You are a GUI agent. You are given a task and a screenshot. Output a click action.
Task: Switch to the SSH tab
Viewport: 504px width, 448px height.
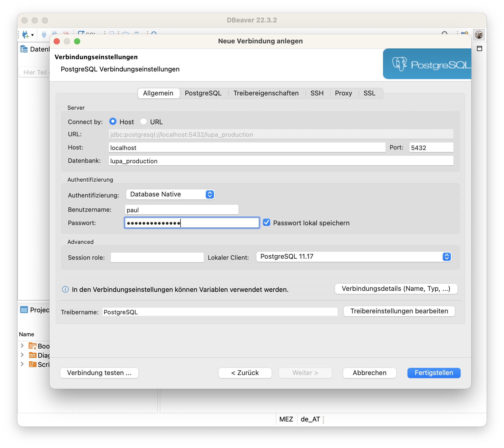click(317, 93)
